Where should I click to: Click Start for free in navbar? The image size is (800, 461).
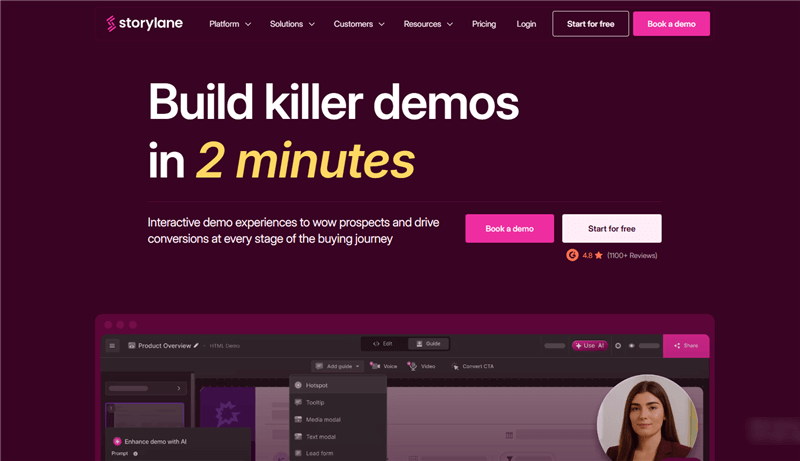pos(590,24)
